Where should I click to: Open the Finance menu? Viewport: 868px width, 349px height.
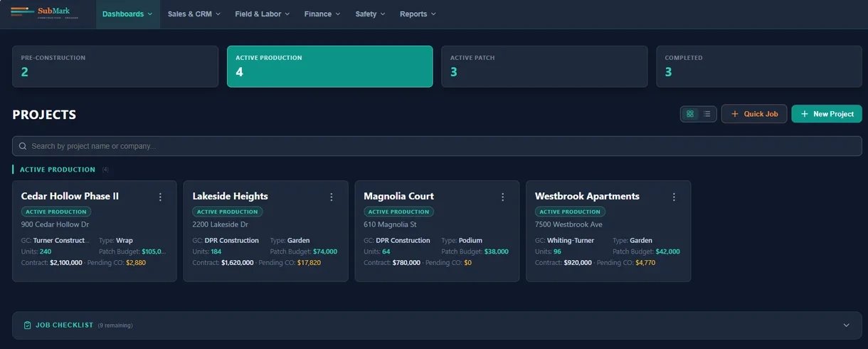pyautogui.click(x=322, y=14)
